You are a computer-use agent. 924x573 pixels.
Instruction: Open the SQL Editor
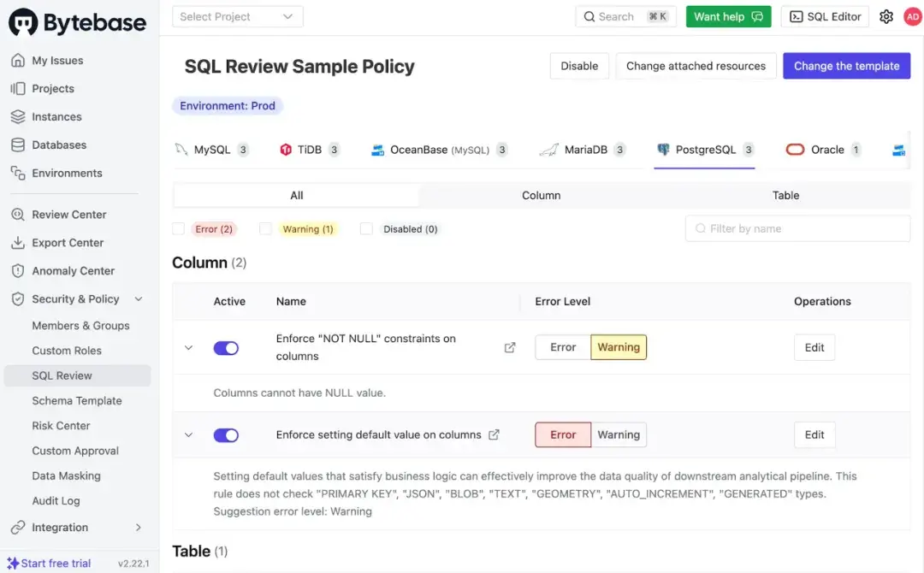point(824,16)
